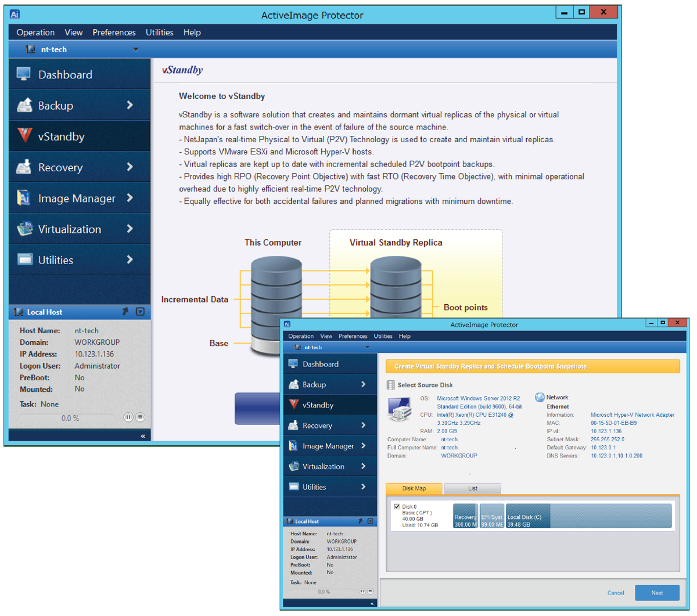This screenshot has width=697, height=616.
Task: Expand the Backup submenu arrow in large sidebar
Action: [130, 105]
